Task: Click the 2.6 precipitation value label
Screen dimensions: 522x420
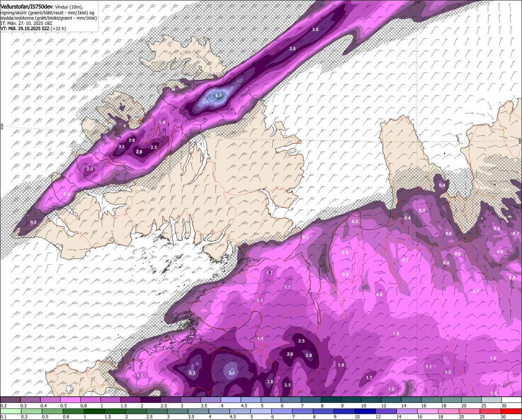Action: (x=290, y=354)
